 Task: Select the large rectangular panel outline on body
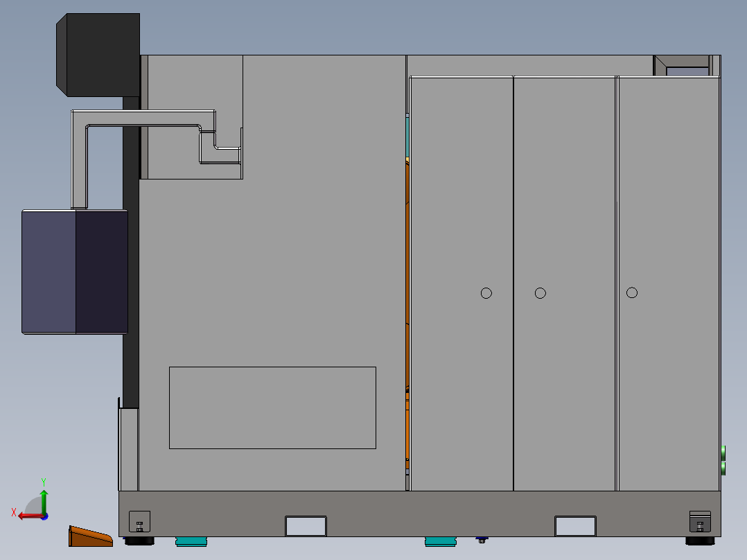pos(272,408)
